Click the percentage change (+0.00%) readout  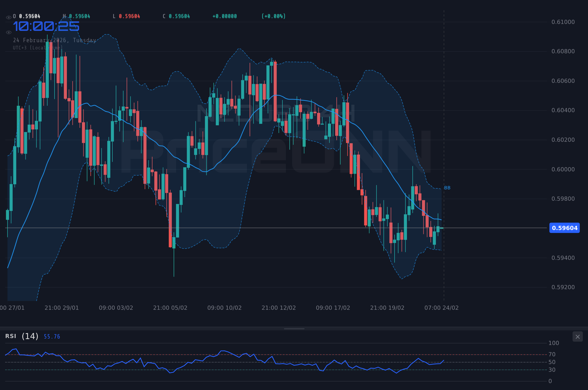(x=273, y=16)
